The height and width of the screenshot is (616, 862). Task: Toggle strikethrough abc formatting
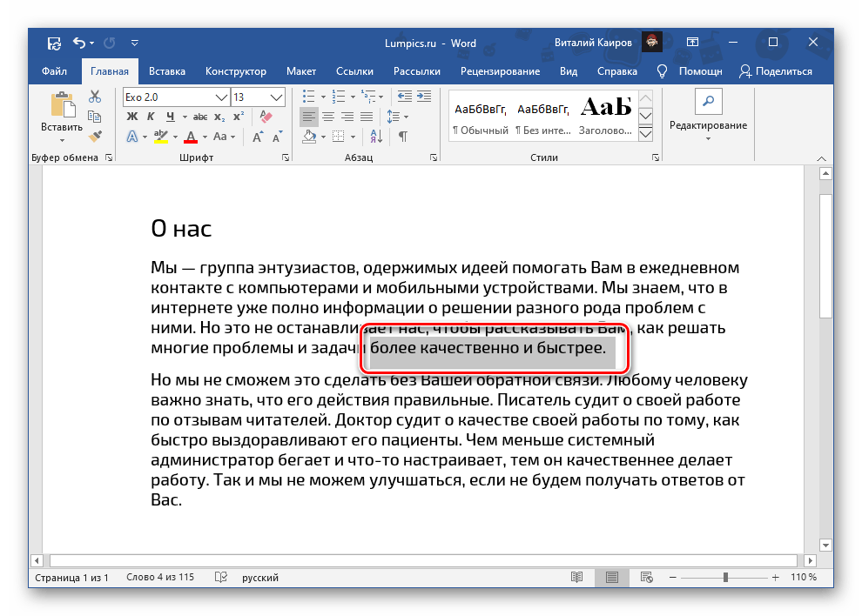pyautogui.click(x=200, y=117)
